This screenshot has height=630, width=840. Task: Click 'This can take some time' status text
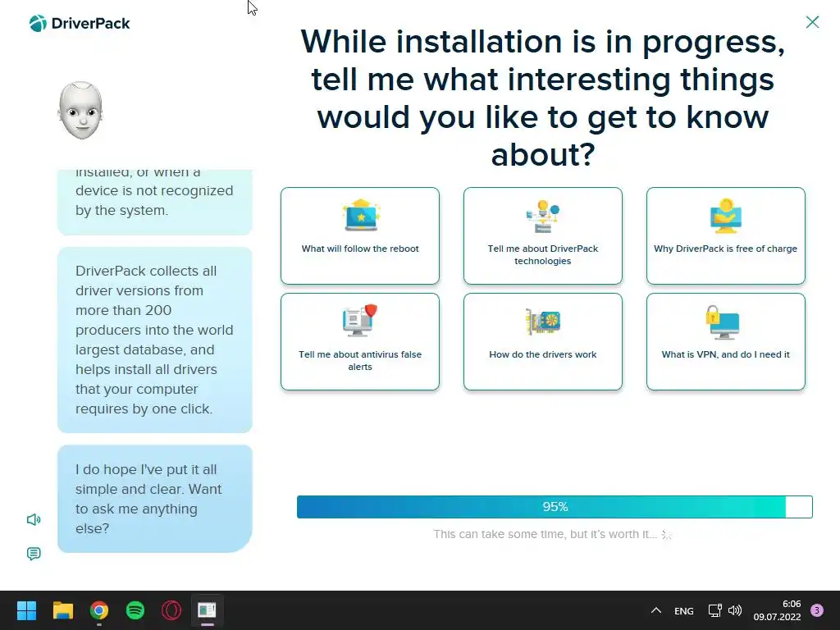(x=545, y=534)
